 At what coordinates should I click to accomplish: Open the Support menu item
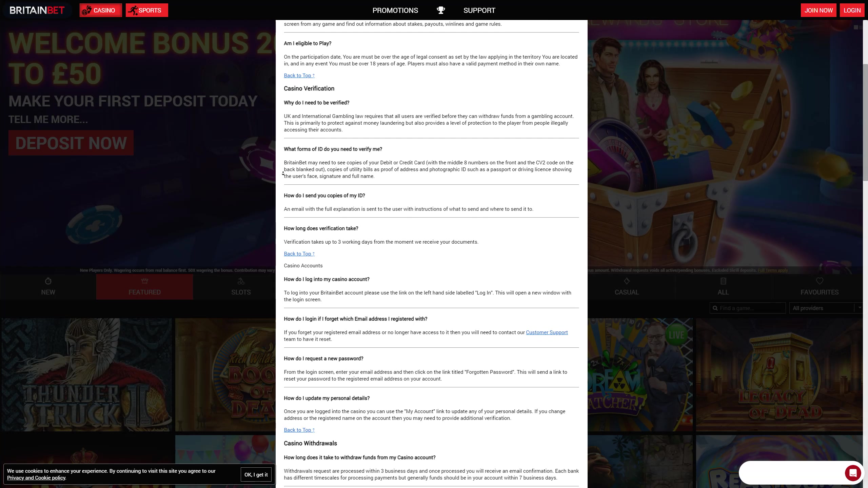(x=479, y=10)
